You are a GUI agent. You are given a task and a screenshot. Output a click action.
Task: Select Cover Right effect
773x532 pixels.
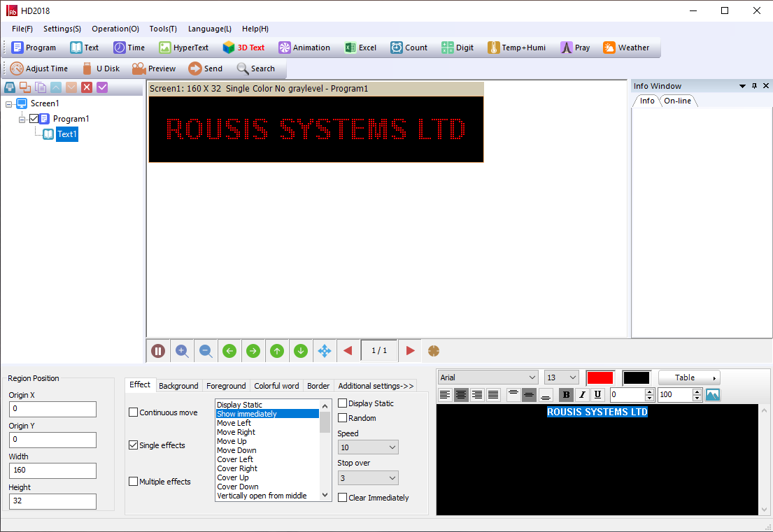pyautogui.click(x=267, y=468)
